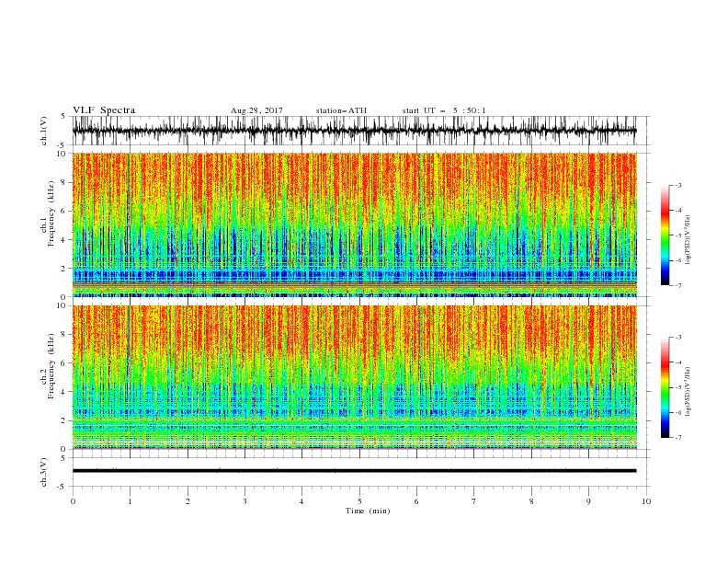Click the "Time (min)" axis label
This screenshot has height=563, width=728.
(x=368, y=511)
